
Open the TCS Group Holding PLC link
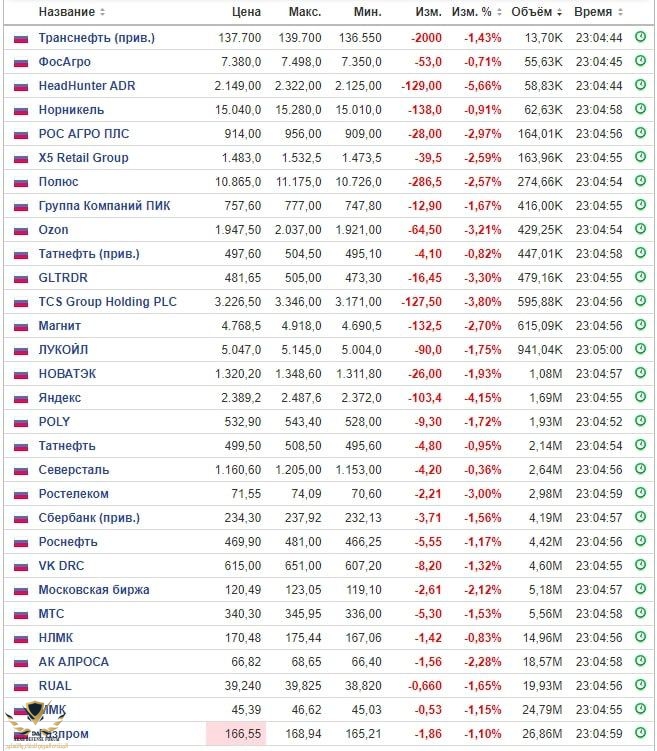point(105,302)
